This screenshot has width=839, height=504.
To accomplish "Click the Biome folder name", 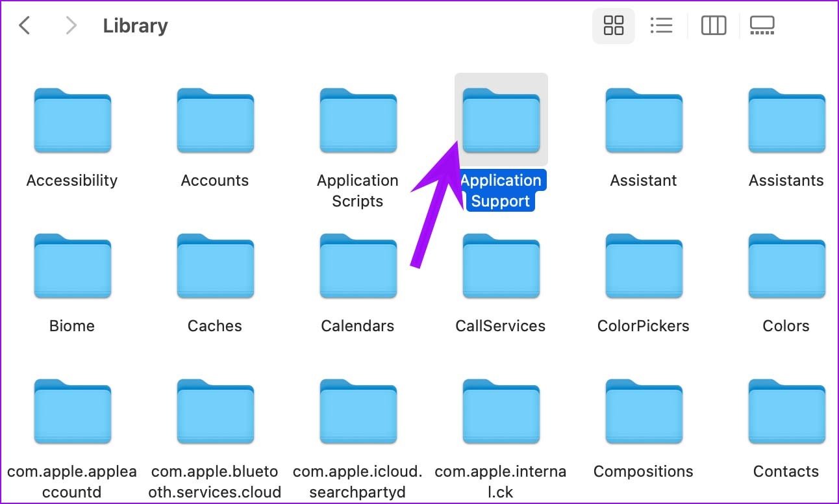I will click(x=72, y=326).
